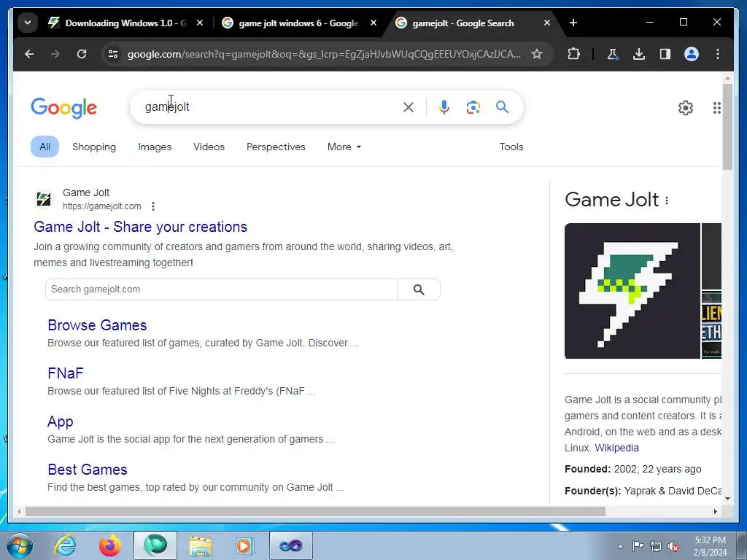Toggle the side panel icon

(665, 54)
